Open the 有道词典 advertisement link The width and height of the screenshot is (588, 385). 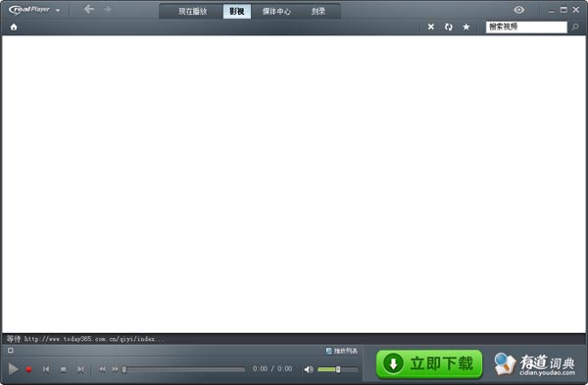coord(535,364)
